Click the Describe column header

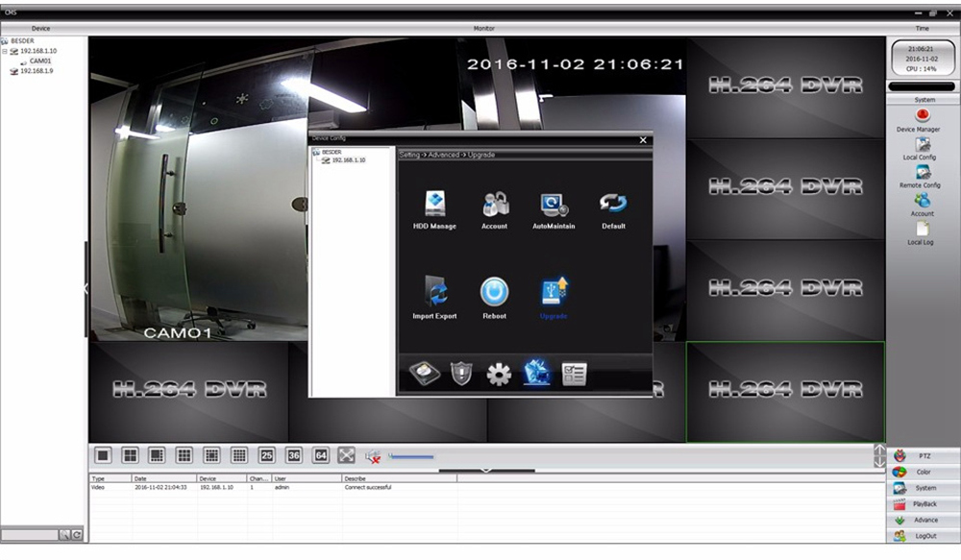click(399, 478)
